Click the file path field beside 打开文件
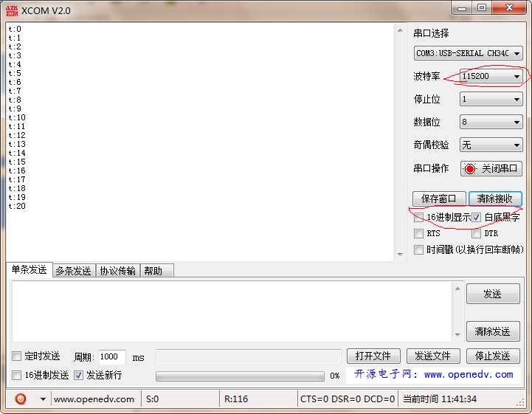Viewport: 532px width, 414px height. click(x=249, y=356)
